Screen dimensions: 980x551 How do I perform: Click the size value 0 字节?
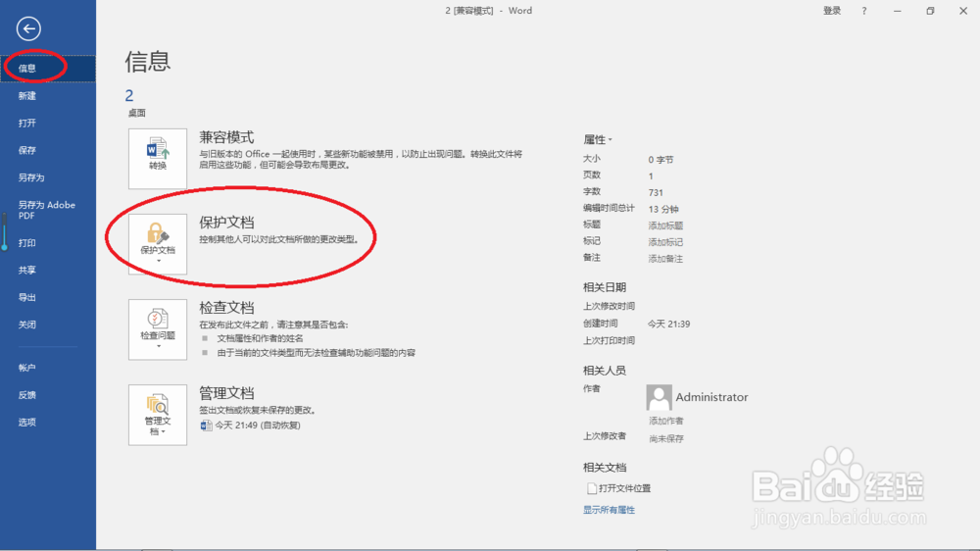pyautogui.click(x=661, y=160)
